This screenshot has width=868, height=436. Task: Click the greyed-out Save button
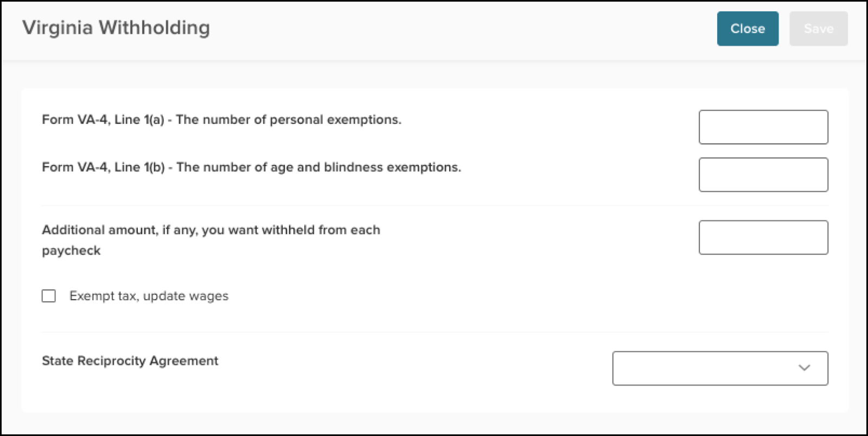pos(818,29)
